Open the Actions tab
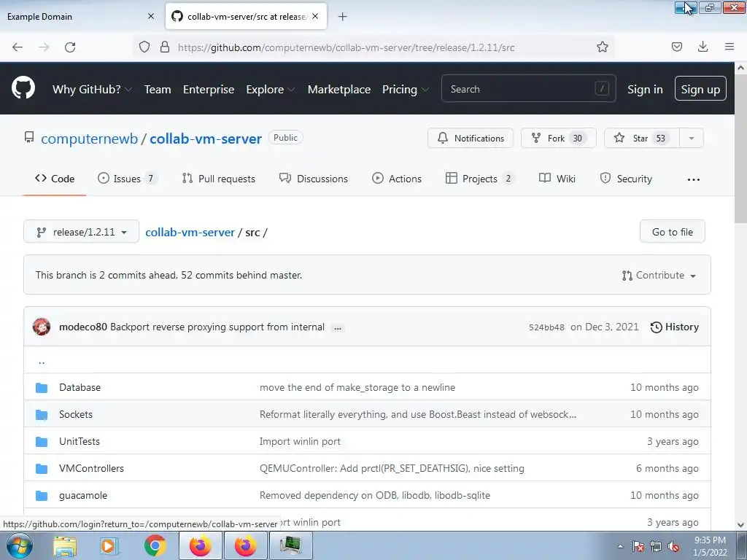This screenshot has width=747, height=560. tap(397, 179)
